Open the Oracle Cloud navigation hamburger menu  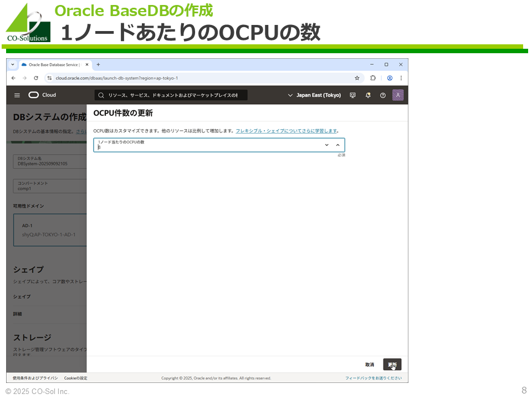pyautogui.click(x=17, y=95)
